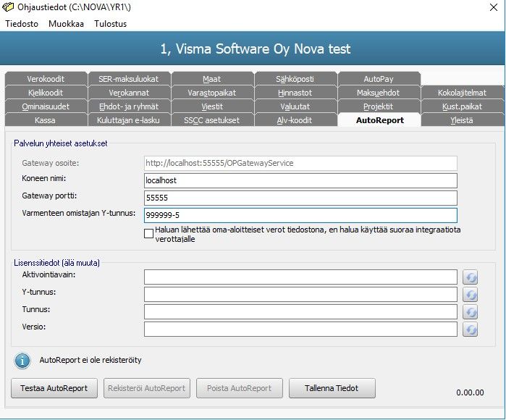506x420 pixels.
Task: Click into the Koneen nimi field
Action: coord(300,180)
